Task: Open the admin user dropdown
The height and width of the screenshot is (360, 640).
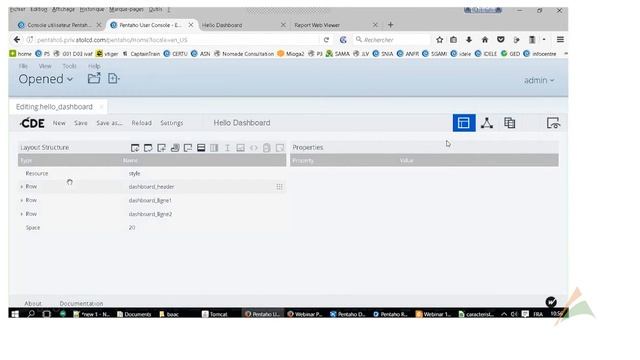Action: [539, 80]
